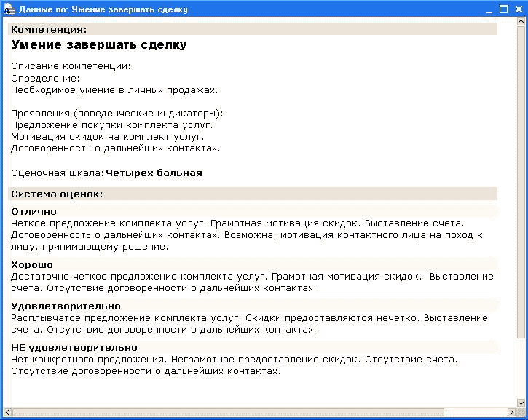
Task: Click the document icon in the title bar
Action: point(9,9)
